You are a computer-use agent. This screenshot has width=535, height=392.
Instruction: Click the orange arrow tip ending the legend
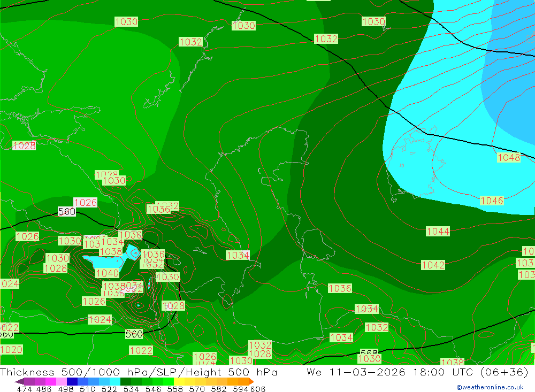pyautogui.click(x=251, y=381)
